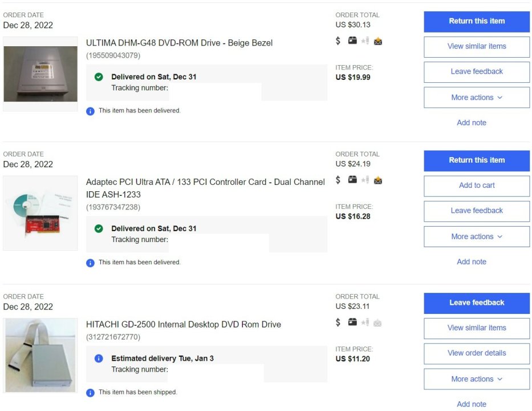Return the ULTIMA DHM-G48 DVD-ROM Drive
The height and width of the screenshot is (411, 532).
(x=477, y=21)
